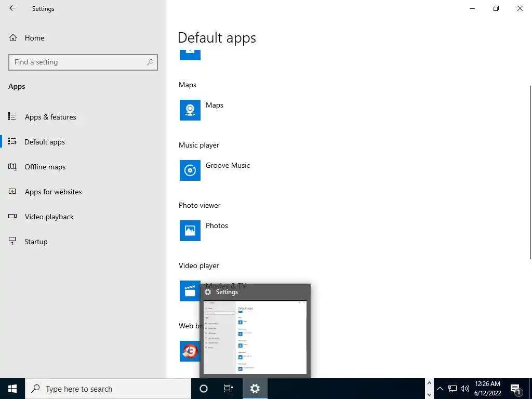This screenshot has width=532, height=399.
Task: Click the volume speaker tray icon
Action: (x=465, y=389)
